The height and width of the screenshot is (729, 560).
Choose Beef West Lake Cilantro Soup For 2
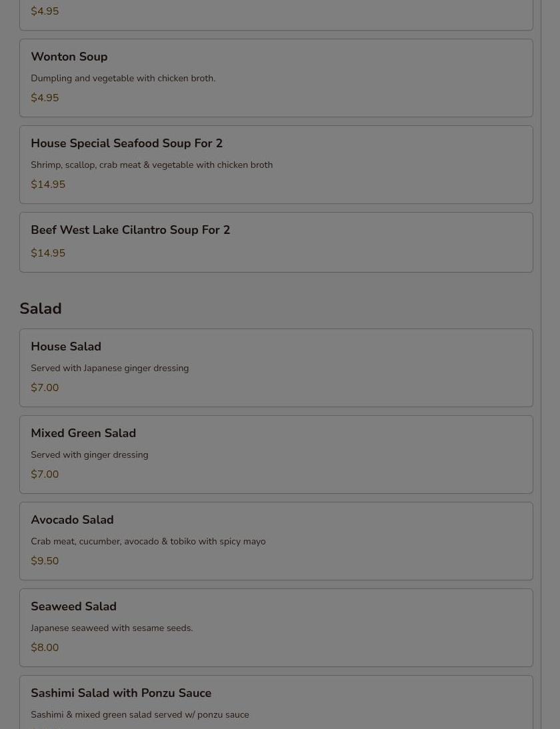pyautogui.click(x=130, y=231)
